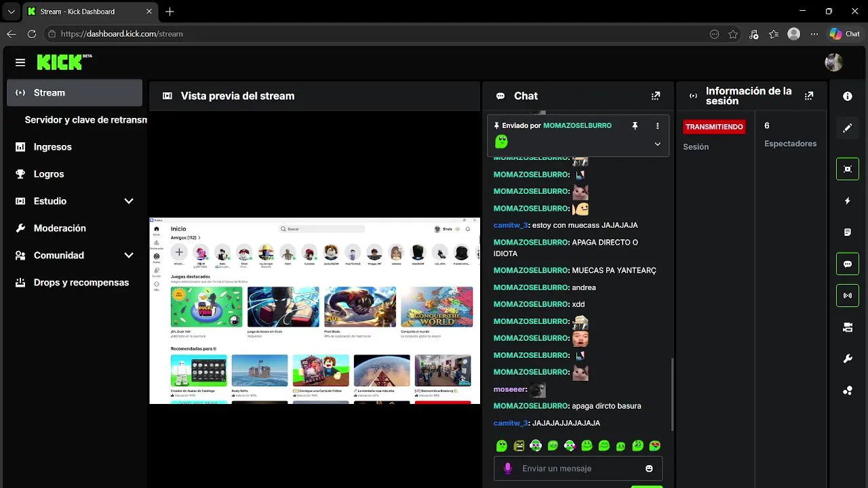868x488 pixels.
Task: Select the first green emote in the quick emote row
Action: (502, 445)
